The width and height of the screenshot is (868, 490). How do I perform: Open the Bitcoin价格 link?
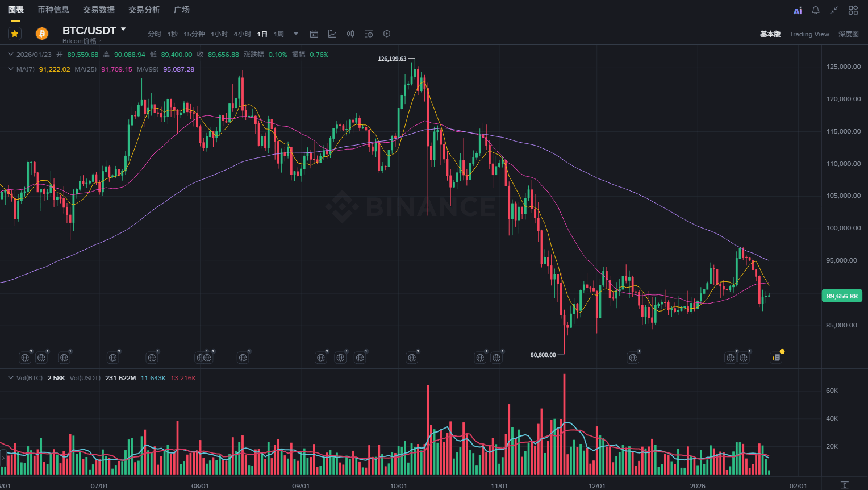(x=81, y=41)
